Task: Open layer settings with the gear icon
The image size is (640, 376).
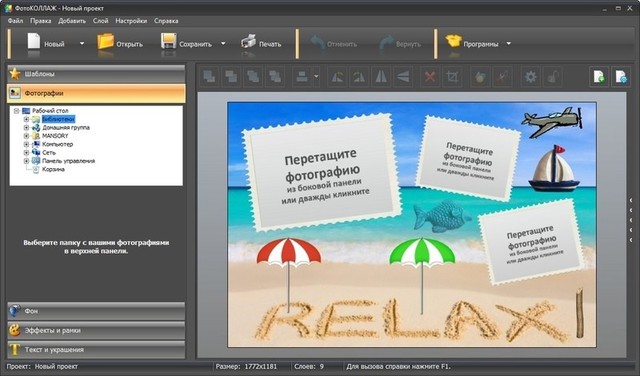Action: 530,77
